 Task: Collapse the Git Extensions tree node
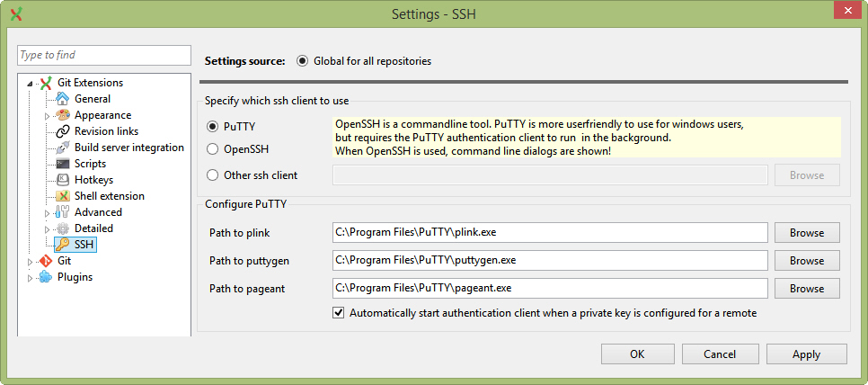[x=31, y=84]
